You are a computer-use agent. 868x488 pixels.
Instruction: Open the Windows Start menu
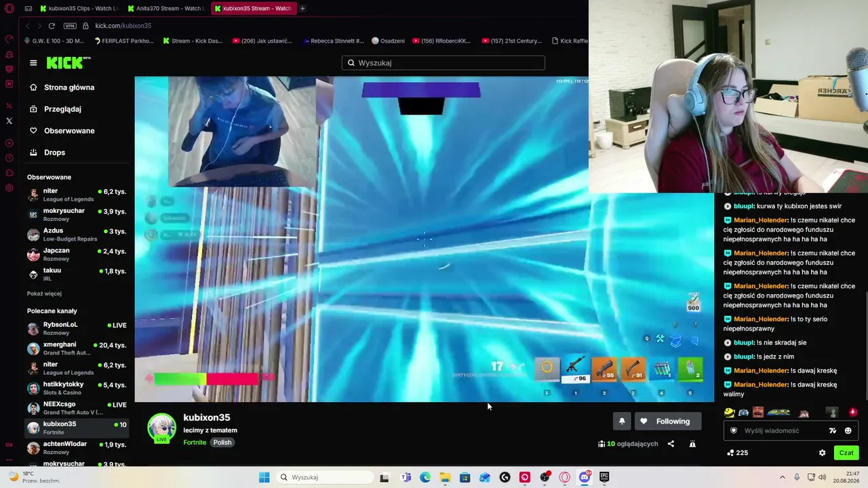coord(264,477)
